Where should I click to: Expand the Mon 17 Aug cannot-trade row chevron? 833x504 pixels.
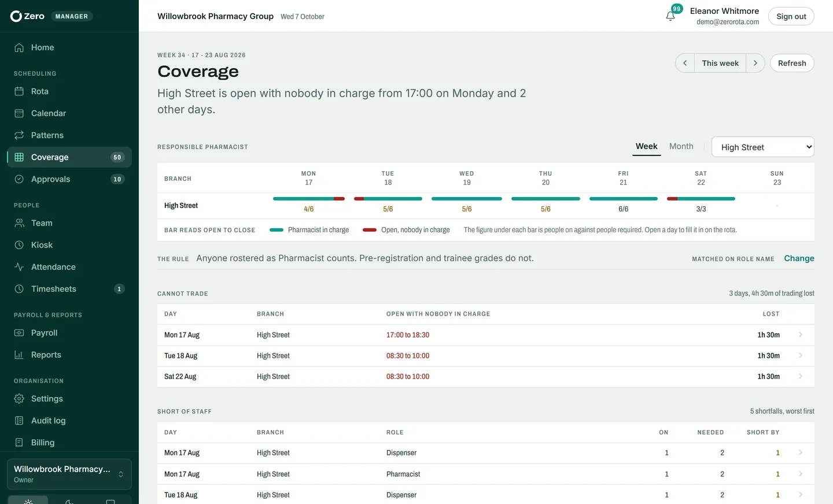tap(801, 335)
